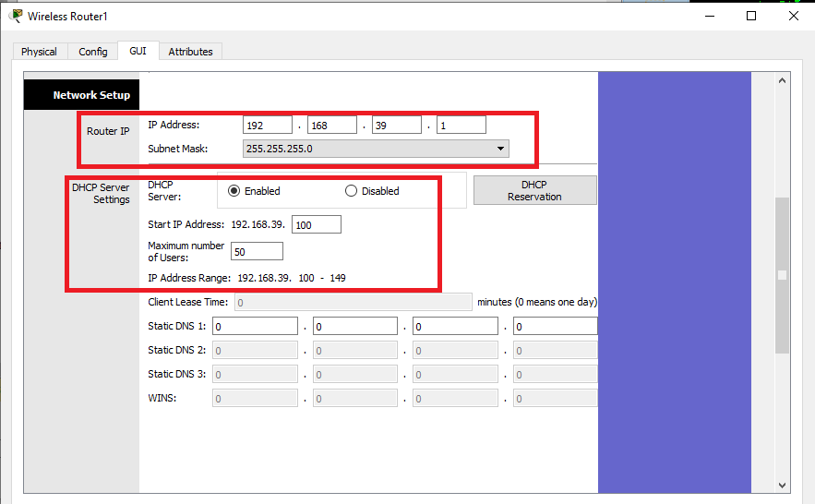This screenshot has height=504, width=815.
Task: Open the Subnet Mask dropdown
Action: [376, 149]
